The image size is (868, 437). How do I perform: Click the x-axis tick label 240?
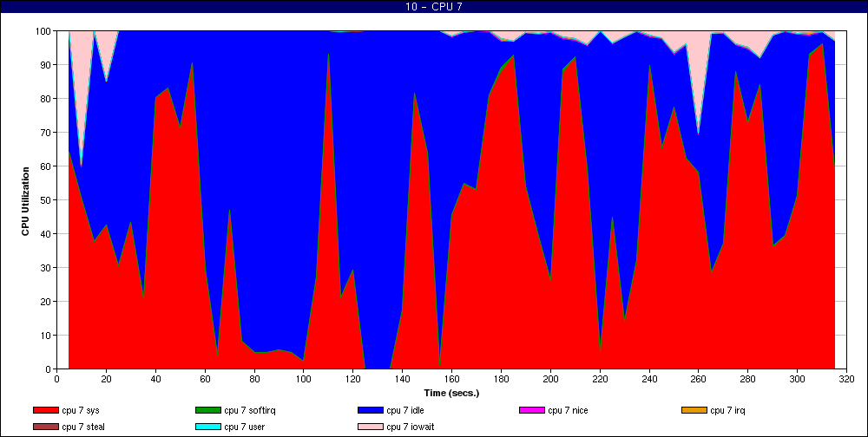tap(649, 379)
